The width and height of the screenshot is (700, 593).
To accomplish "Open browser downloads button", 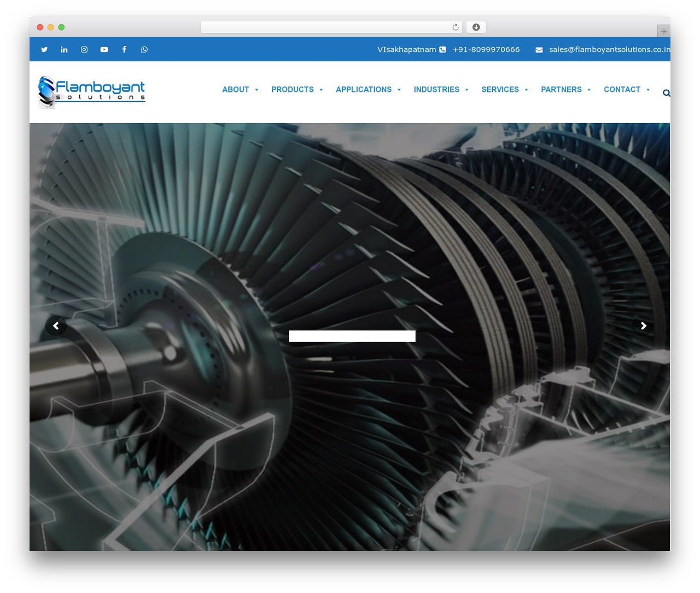I will [476, 27].
